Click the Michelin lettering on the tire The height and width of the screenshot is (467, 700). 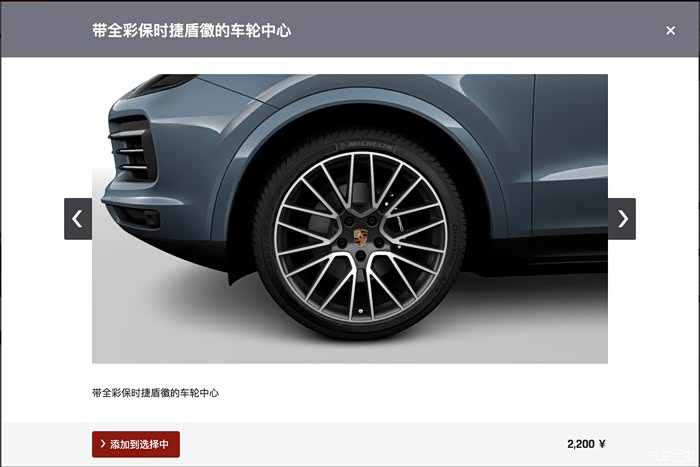point(370,146)
